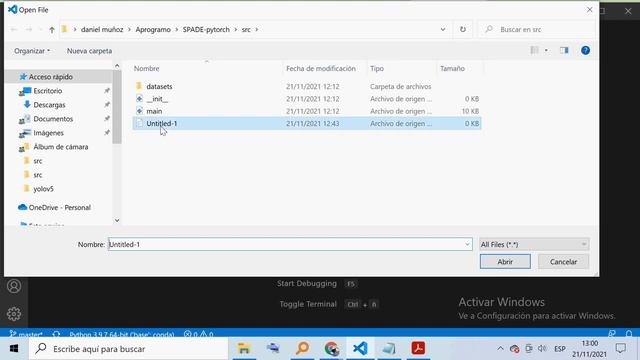Navigate to Aprogramo in breadcrumb
The width and height of the screenshot is (640, 360).
pos(153,29)
